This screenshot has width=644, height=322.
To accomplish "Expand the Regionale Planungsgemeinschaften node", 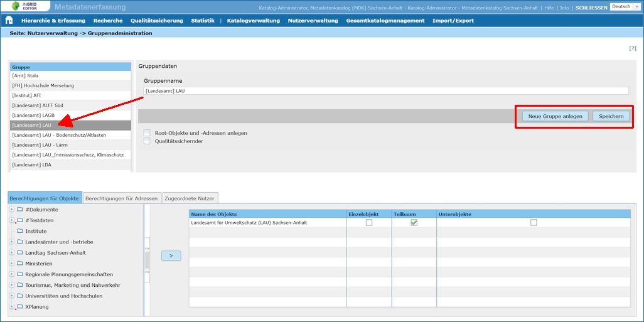I will [12, 274].
